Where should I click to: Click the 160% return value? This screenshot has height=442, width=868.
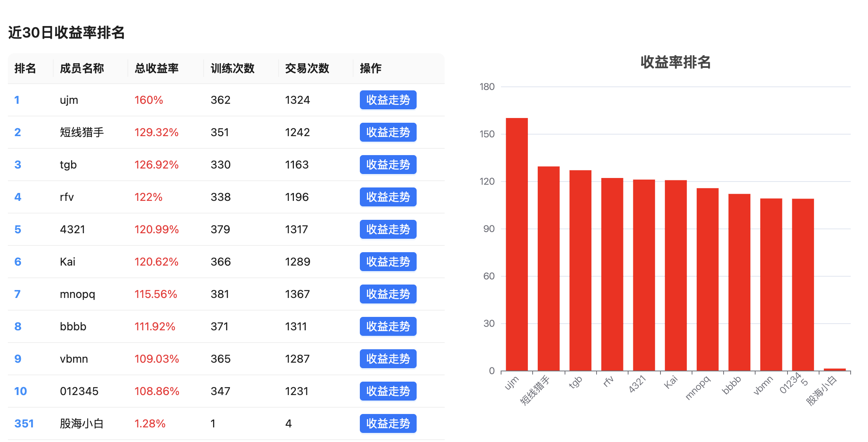[x=149, y=100]
